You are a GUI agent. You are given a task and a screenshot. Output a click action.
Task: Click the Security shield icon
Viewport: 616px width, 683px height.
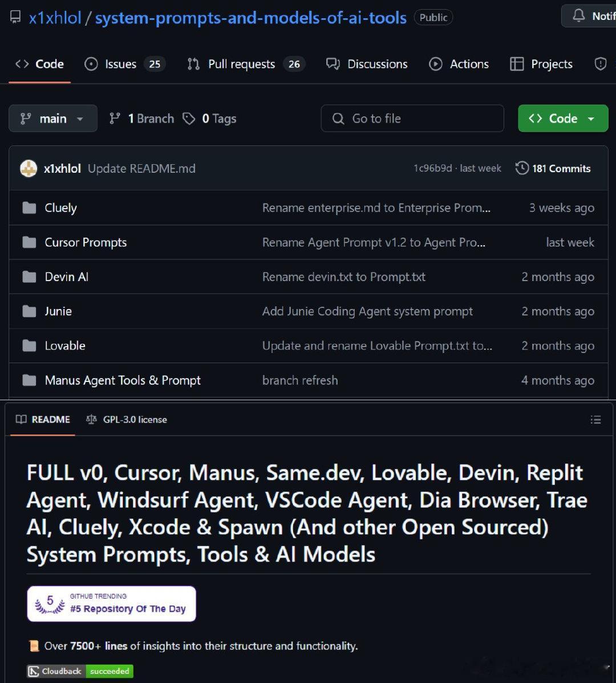601,64
